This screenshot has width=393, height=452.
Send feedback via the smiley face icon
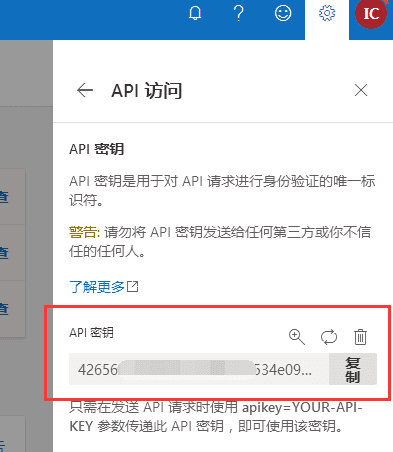[x=283, y=14]
